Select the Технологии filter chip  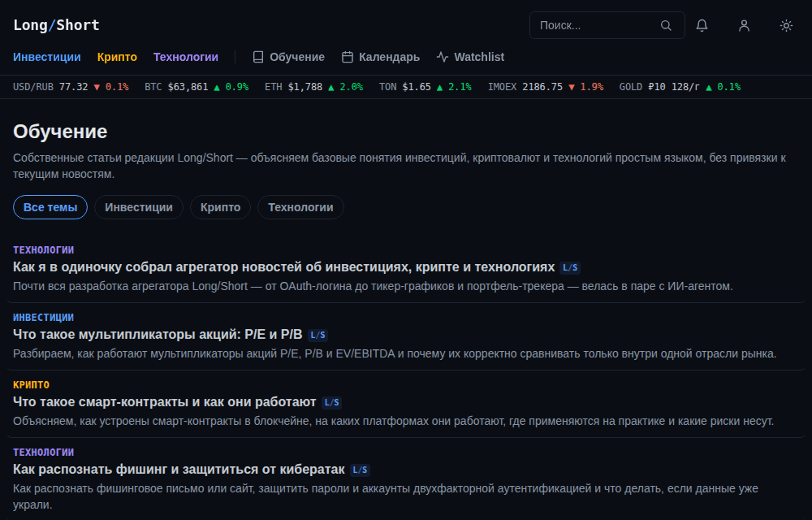pyautogui.click(x=301, y=207)
